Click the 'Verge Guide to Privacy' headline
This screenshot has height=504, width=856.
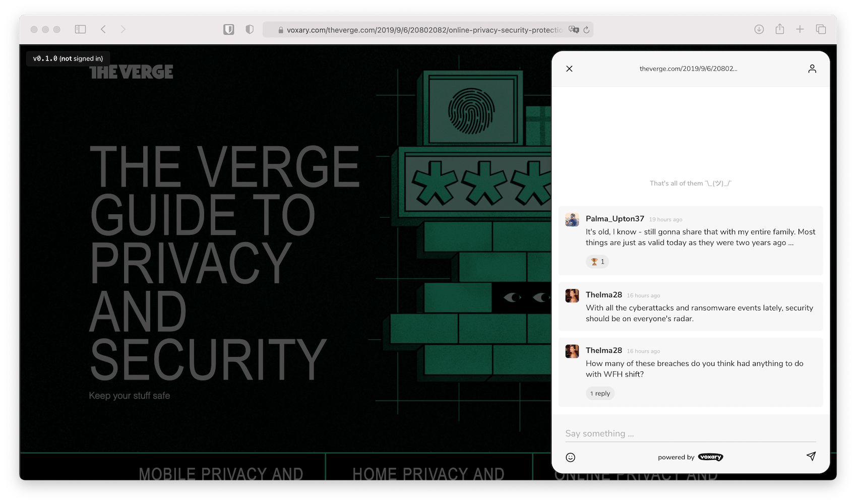[224, 262]
